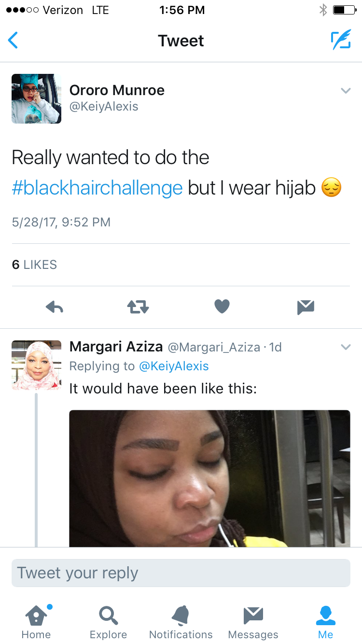View the 6 LIKES list
Image resolution: width=362 pixels, height=644 pixels.
(34, 265)
